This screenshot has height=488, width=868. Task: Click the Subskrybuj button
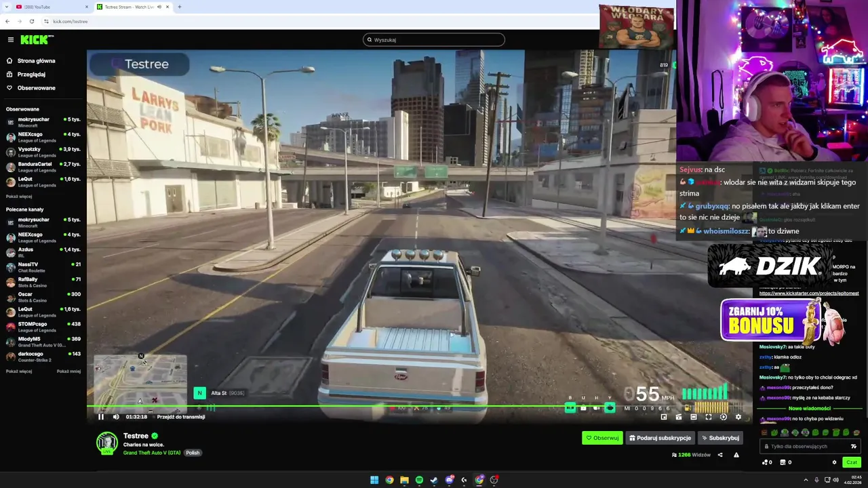point(720,438)
